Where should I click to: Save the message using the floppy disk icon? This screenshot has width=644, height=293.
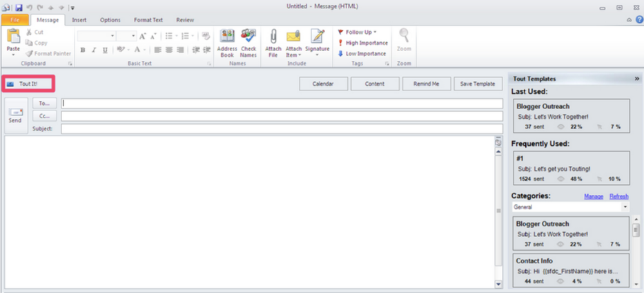(19, 8)
